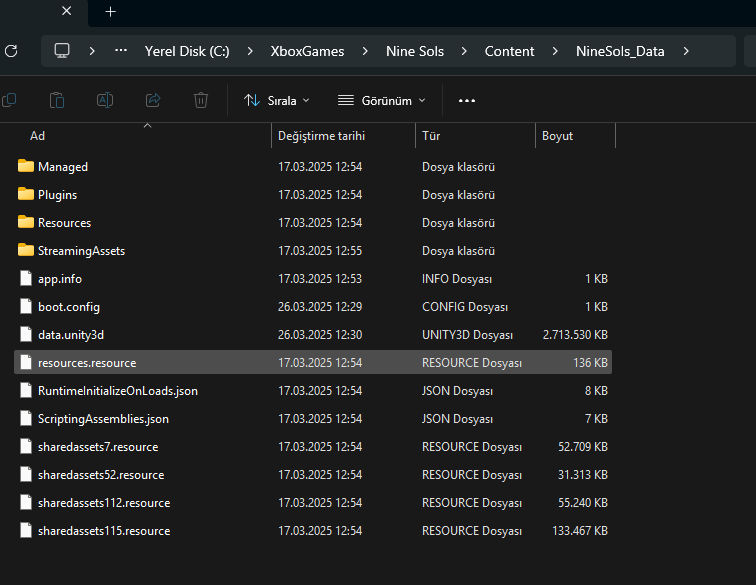Sort by the Ad name column header
The height and width of the screenshot is (585, 756).
pos(38,136)
